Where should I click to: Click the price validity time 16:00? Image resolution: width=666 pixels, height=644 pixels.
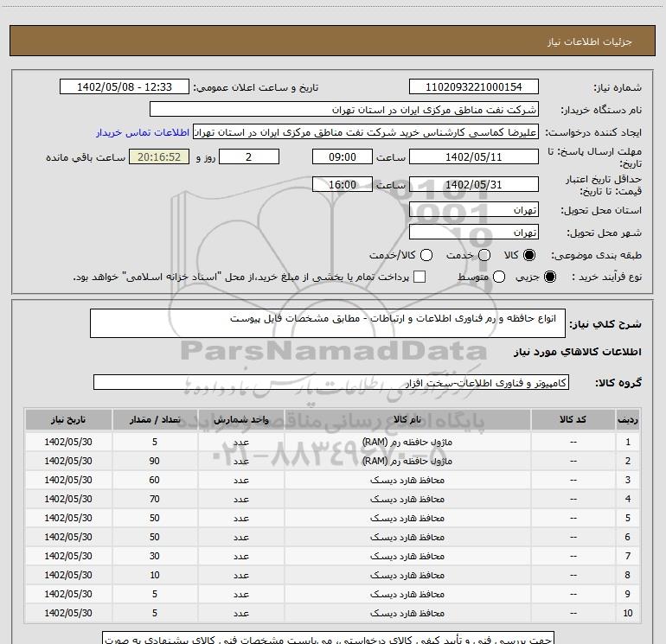tap(343, 185)
